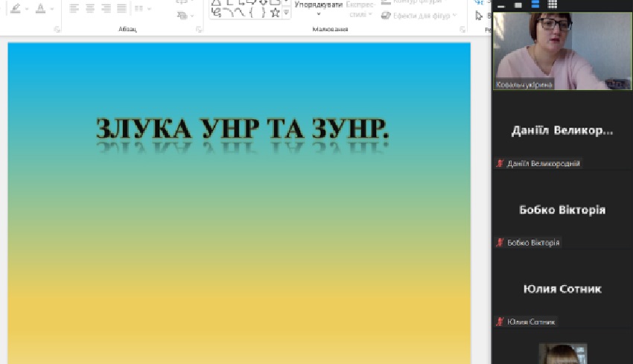Expand the shapes gallery more arrow

click(286, 13)
